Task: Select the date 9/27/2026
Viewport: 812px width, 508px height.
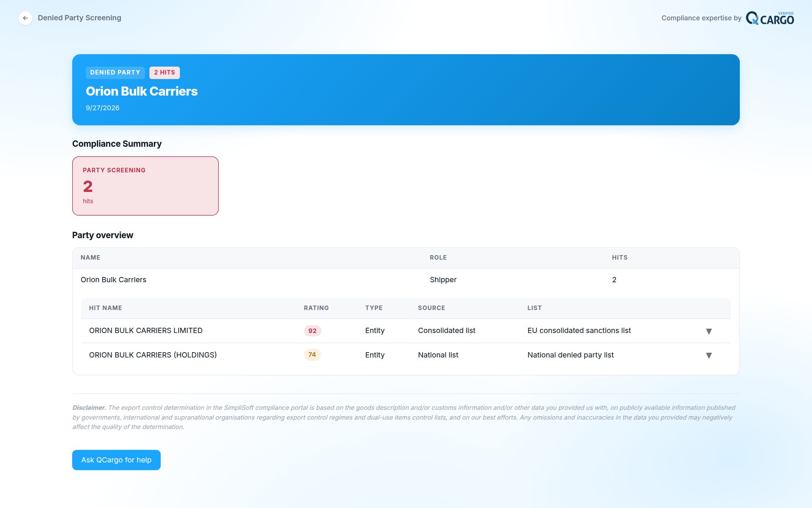Action: 102,108
